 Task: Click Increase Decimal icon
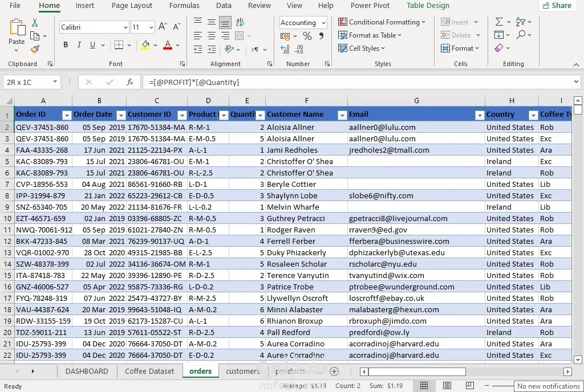click(285, 49)
